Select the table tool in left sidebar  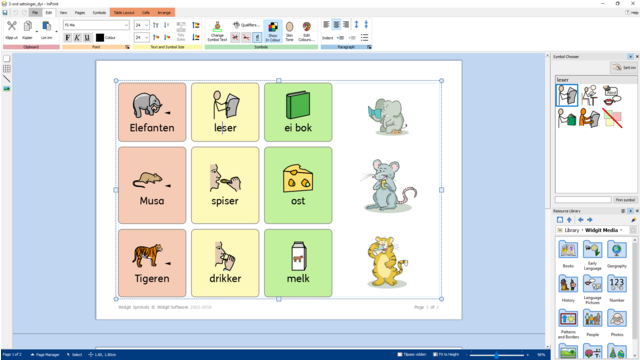(x=7, y=69)
